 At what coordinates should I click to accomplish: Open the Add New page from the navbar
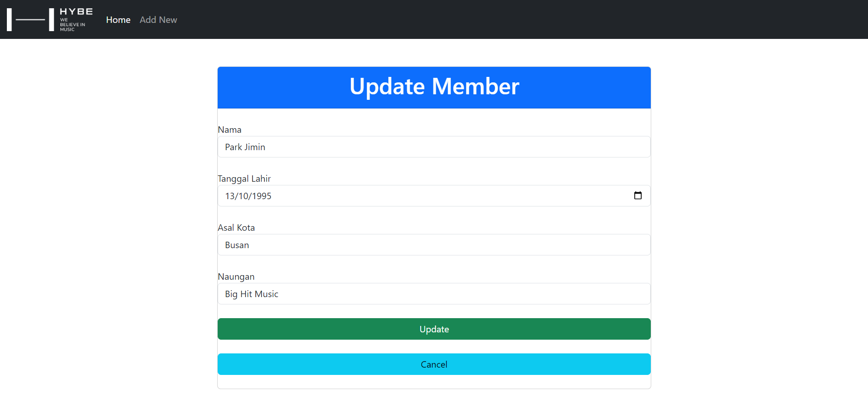point(158,20)
